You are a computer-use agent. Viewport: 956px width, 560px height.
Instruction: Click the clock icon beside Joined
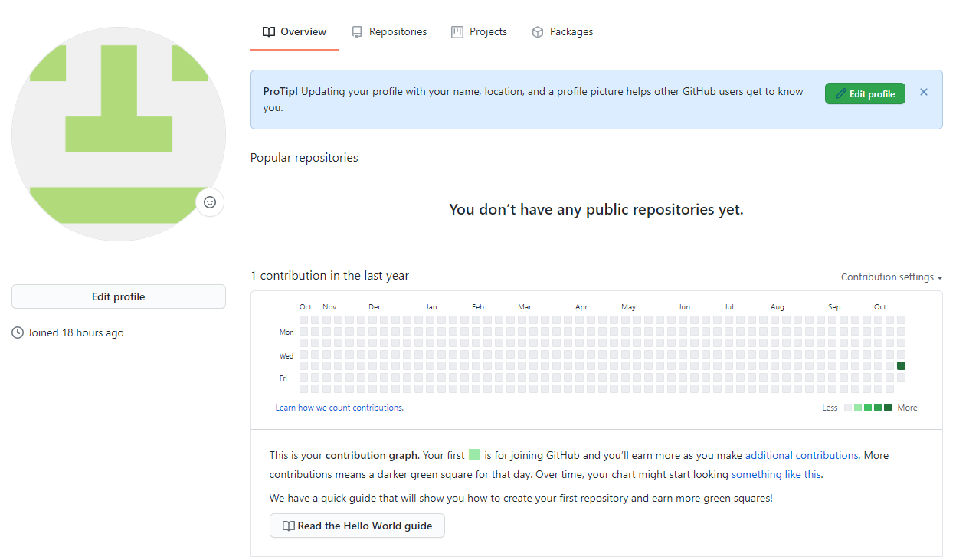pos(18,332)
